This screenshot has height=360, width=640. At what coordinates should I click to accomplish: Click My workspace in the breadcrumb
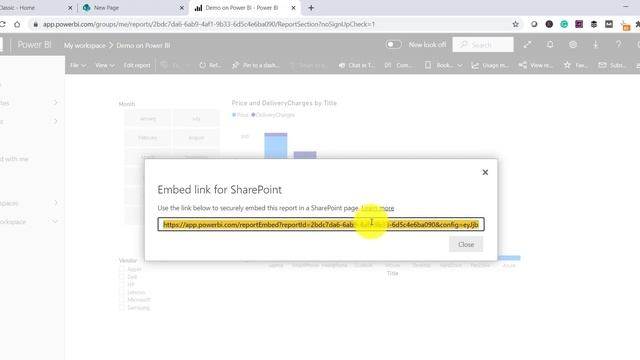(x=84, y=45)
